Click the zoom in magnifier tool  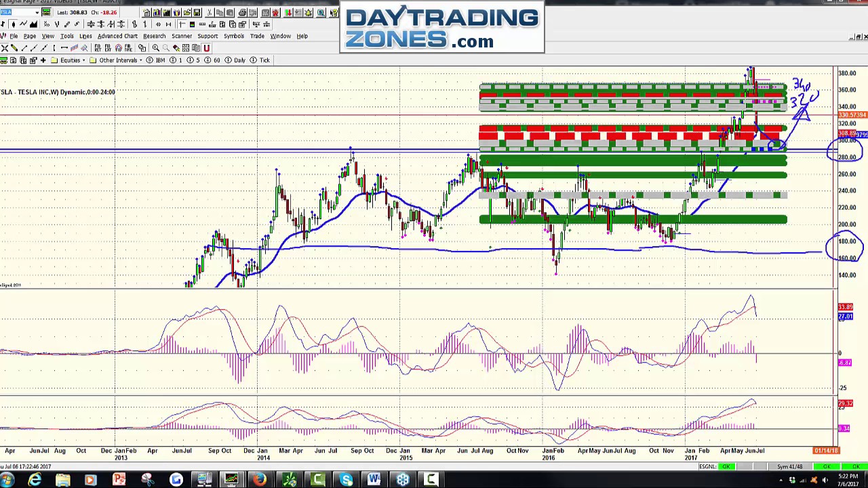(x=156, y=47)
